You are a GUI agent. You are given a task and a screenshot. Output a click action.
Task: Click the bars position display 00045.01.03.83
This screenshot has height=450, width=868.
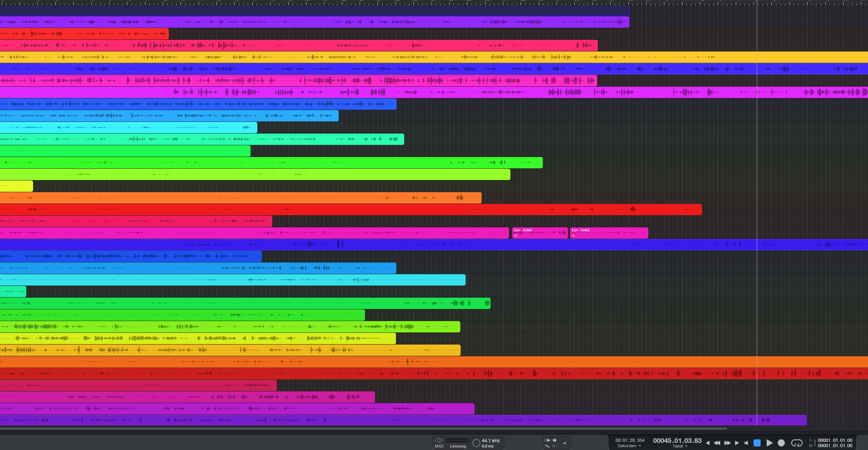677,441
